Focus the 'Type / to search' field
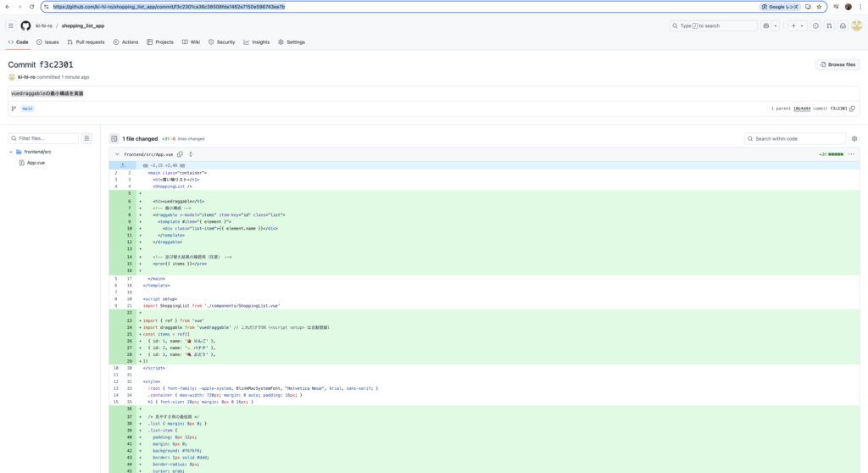Viewport: 868px width, 473px height. tap(713, 25)
